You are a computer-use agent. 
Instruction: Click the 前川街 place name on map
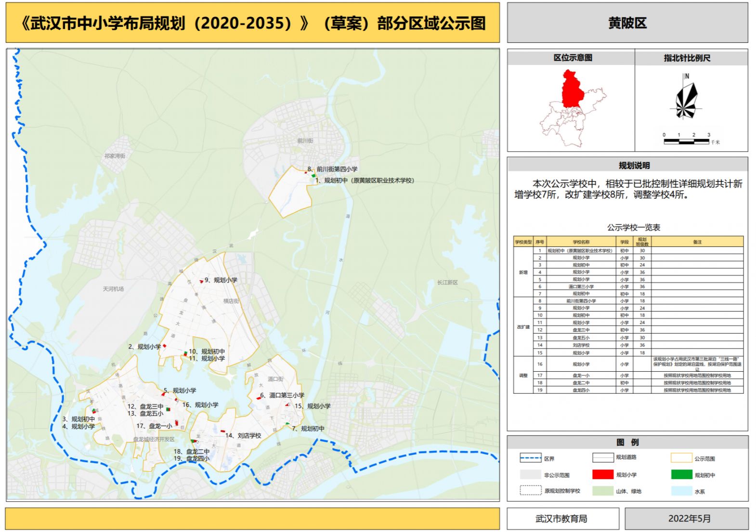click(305, 141)
